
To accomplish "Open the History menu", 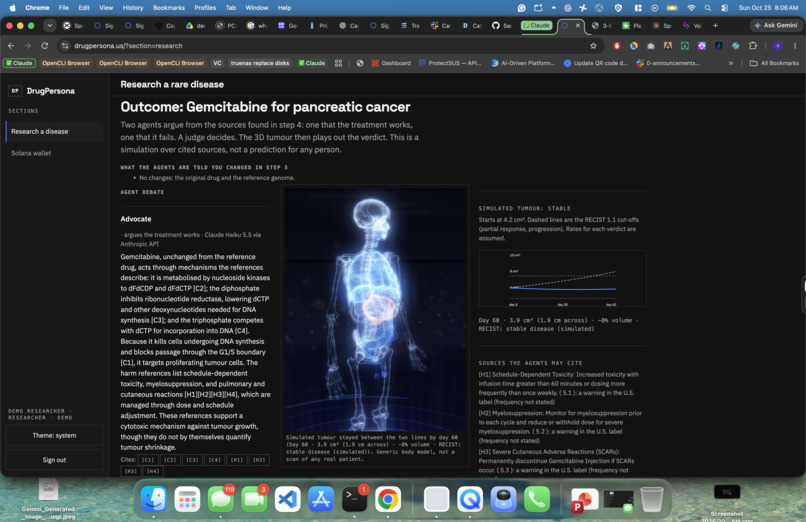I will pos(133,8).
